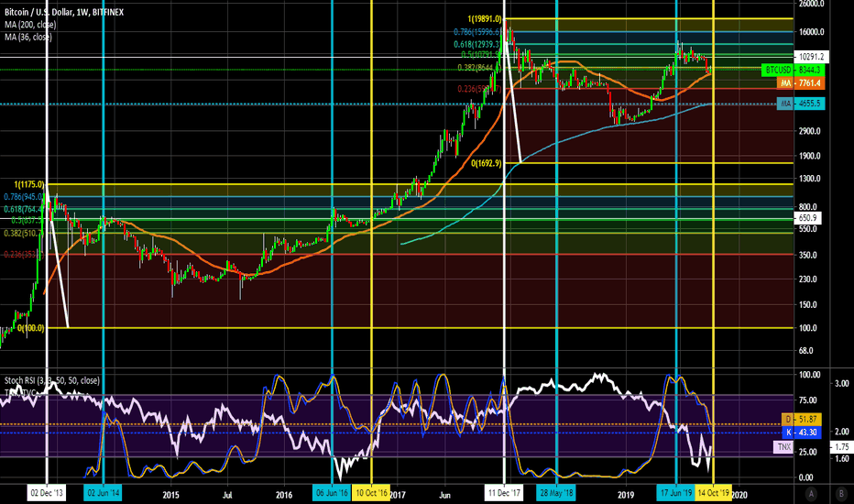Select the MA (36, close) indicator legend
The image size is (854, 504).
coord(28,37)
